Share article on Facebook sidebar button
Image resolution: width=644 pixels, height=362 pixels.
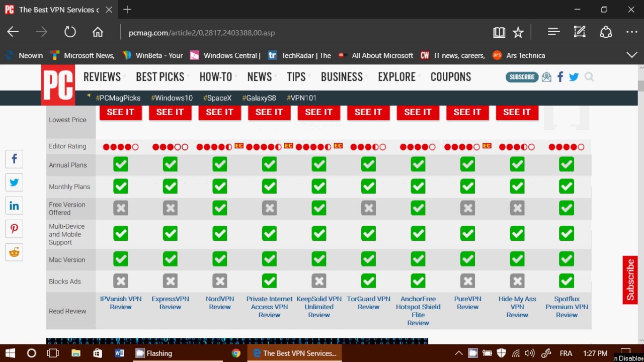[x=14, y=159]
